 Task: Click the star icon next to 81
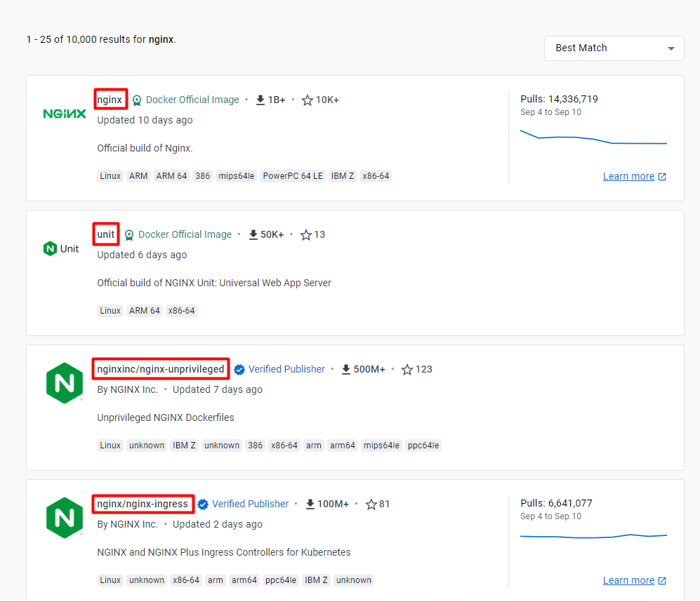(371, 504)
